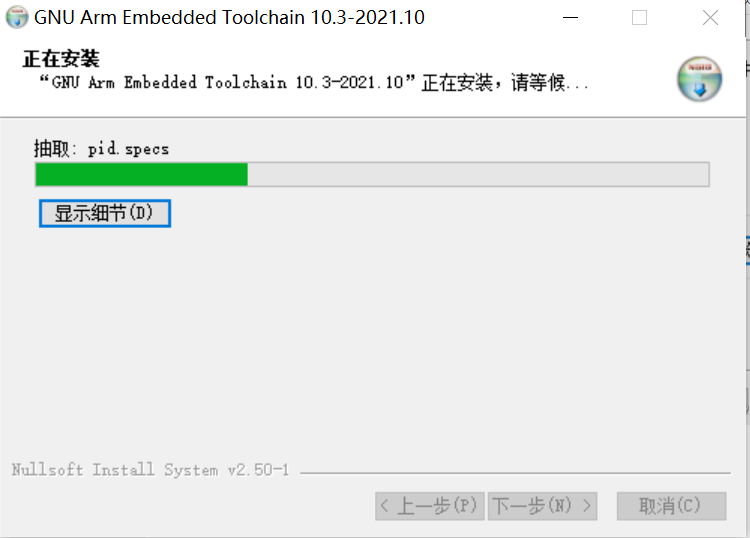Click the Nullsoft Install System v2.50-1 text
The height and width of the screenshot is (538, 750).
(150, 470)
